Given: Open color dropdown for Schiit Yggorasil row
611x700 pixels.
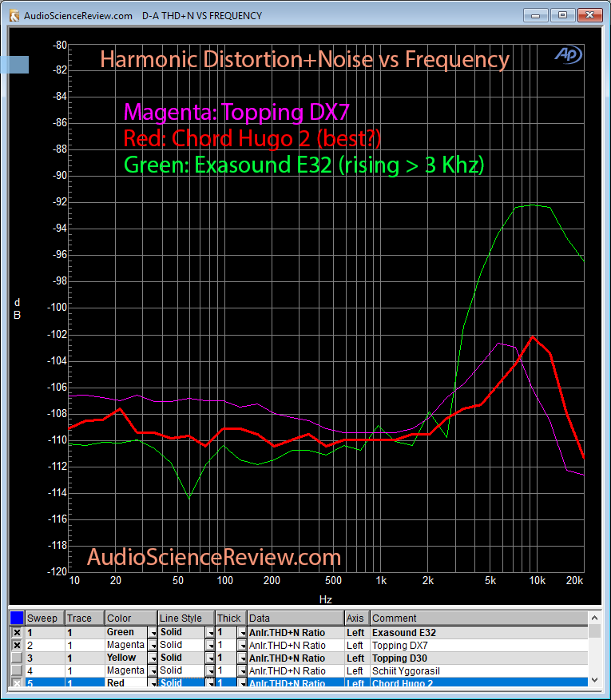Looking at the screenshot, I should click(x=153, y=670).
